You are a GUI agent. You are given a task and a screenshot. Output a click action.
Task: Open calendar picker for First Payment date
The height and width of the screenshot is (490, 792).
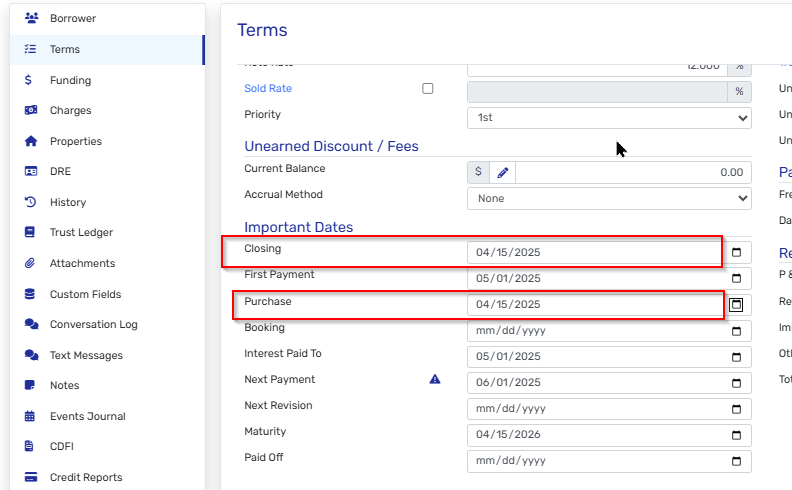(737, 278)
